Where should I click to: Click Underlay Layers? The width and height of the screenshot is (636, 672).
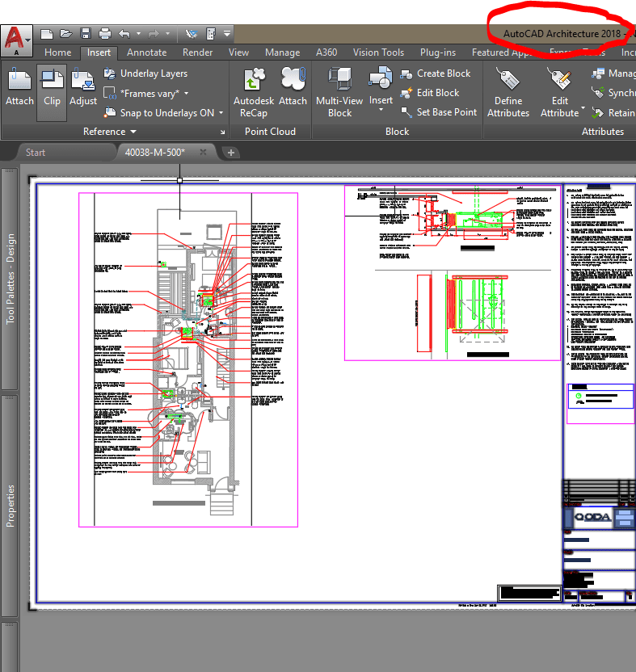[x=145, y=73]
